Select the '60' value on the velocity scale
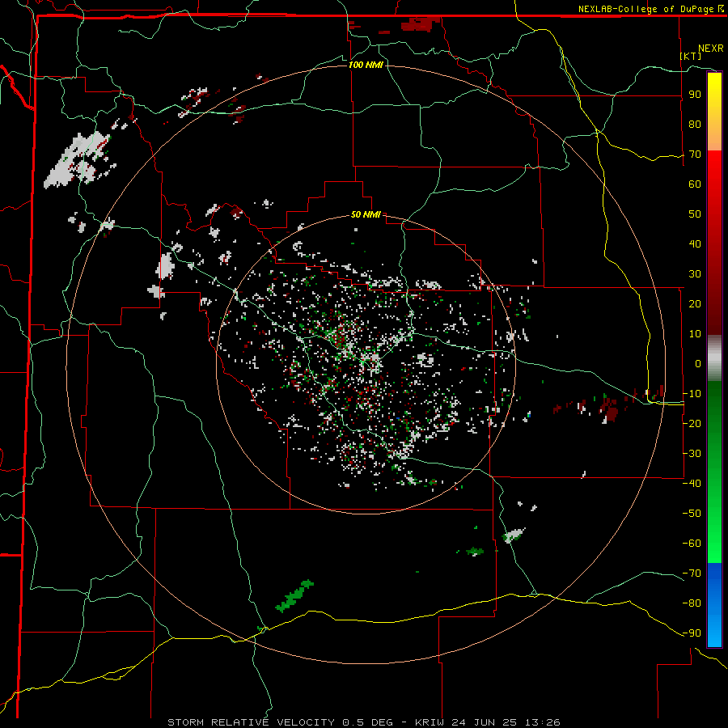The height and width of the screenshot is (728, 728). (695, 184)
